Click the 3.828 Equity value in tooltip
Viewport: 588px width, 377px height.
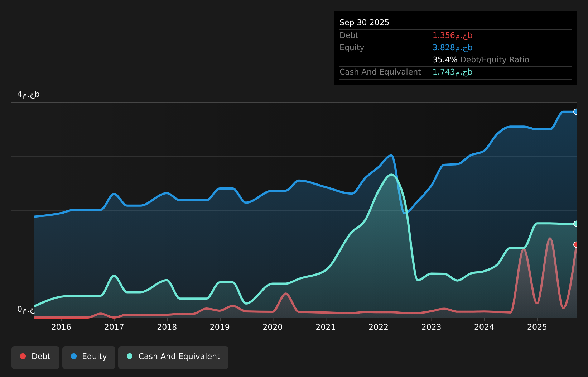452,48
